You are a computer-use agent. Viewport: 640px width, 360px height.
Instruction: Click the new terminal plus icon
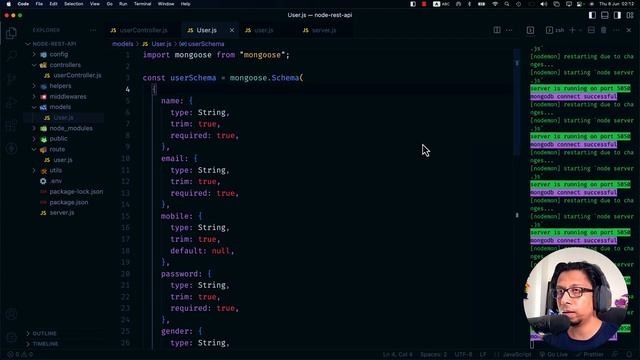(572, 30)
